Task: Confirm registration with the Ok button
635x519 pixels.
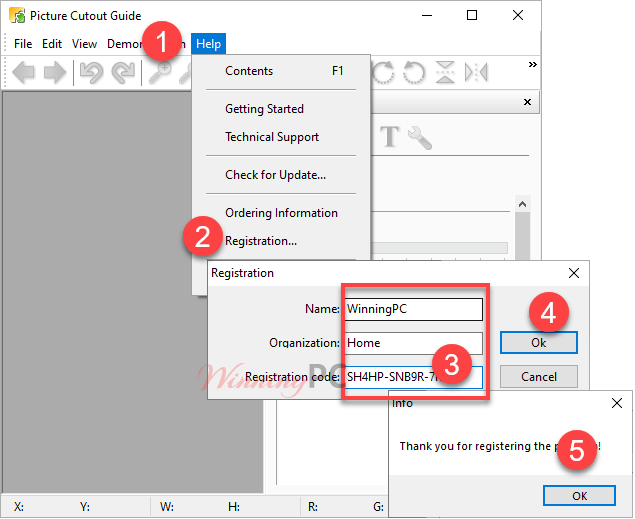Action: point(539,343)
